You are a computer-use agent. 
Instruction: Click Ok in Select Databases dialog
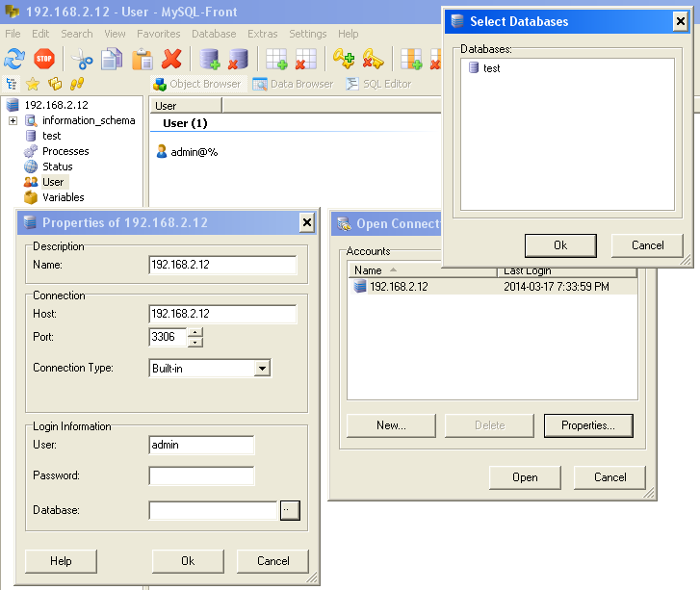pyautogui.click(x=560, y=245)
